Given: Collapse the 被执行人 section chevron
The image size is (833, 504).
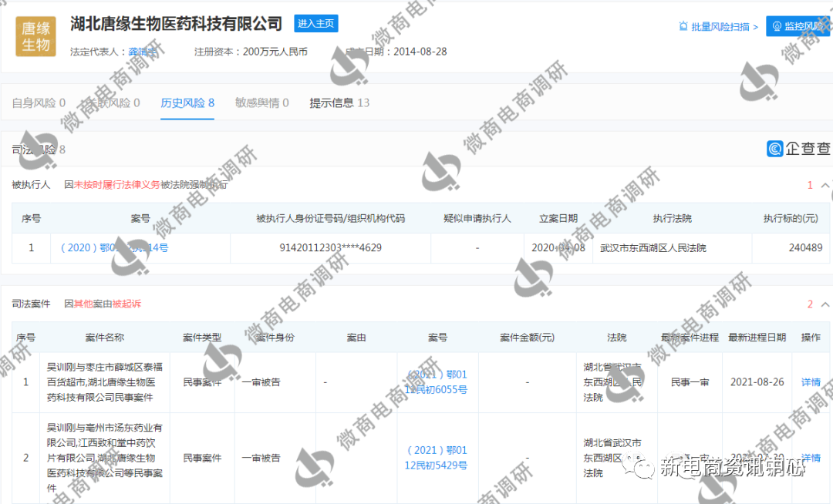Looking at the screenshot, I should pyautogui.click(x=825, y=185).
